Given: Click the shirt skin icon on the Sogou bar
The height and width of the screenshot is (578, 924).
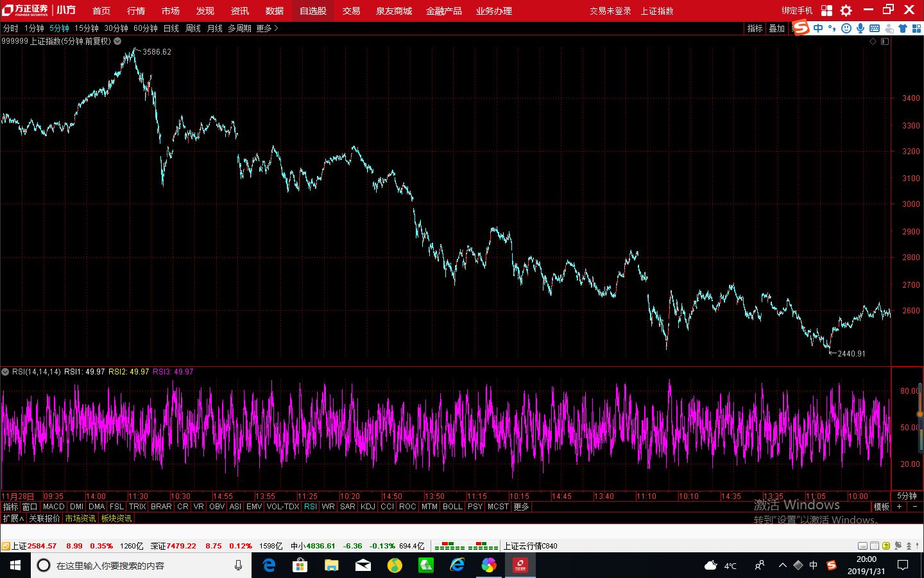Looking at the screenshot, I should (903, 28).
